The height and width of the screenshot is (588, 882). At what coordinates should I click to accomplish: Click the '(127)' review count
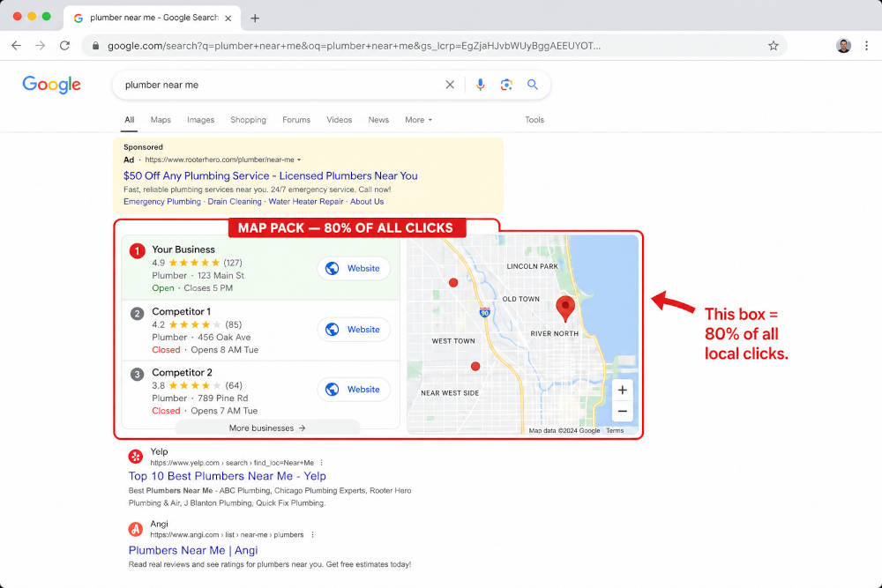coord(233,263)
